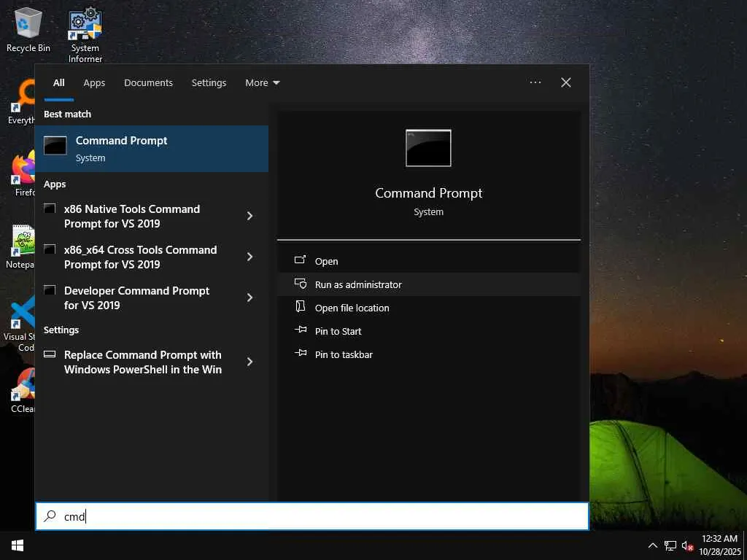Choose Pin to taskbar
Viewport: 747px width, 560px height.
428,354
